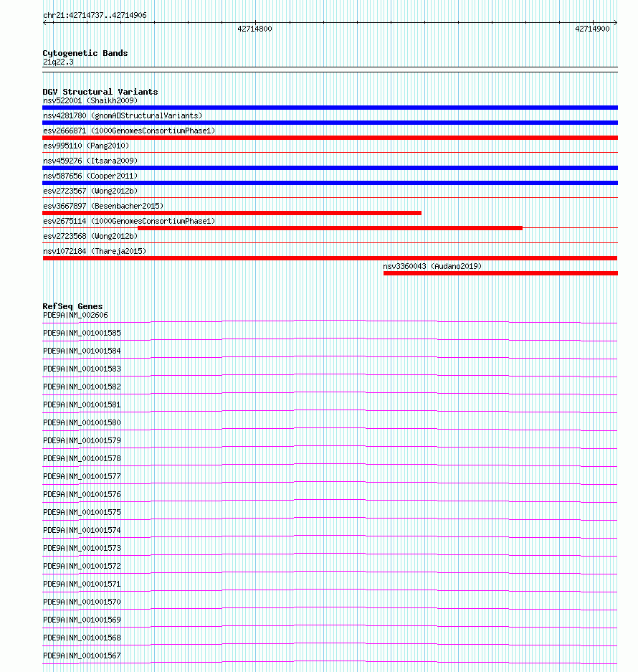The width and height of the screenshot is (638, 672).
Task: Click the chr21:42714737..42714906 coordinate label
Action: (x=95, y=15)
